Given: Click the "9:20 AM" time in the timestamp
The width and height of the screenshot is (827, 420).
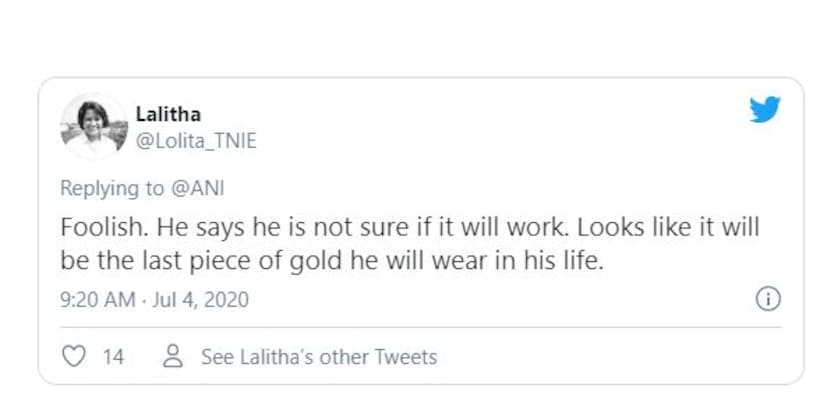Looking at the screenshot, I should click(x=97, y=299).
